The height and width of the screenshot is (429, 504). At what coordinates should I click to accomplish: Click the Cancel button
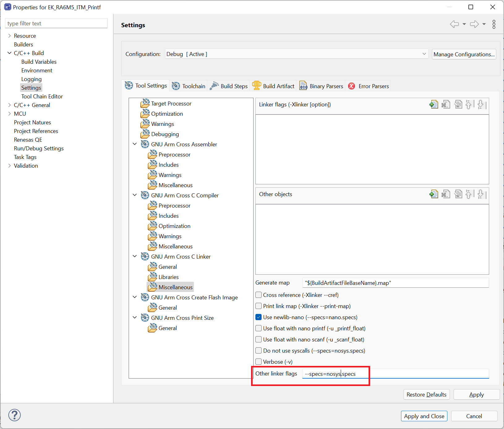pyautogui.click(x=474, y=416)
